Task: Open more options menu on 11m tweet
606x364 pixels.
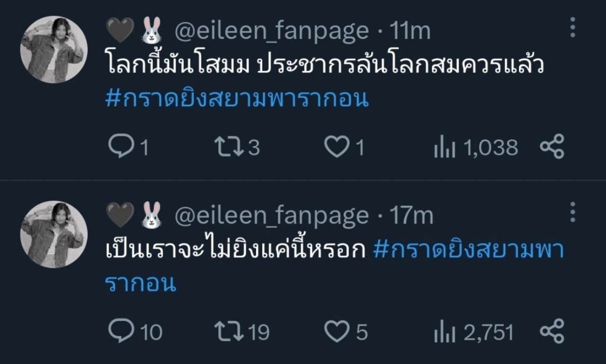Action: tap(572, 27)
